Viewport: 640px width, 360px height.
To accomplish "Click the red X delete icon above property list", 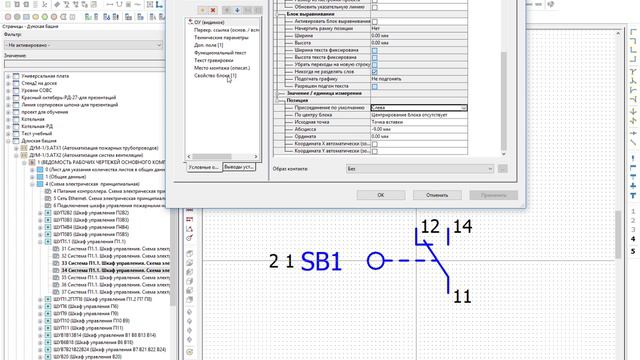I will pos(213,10).
